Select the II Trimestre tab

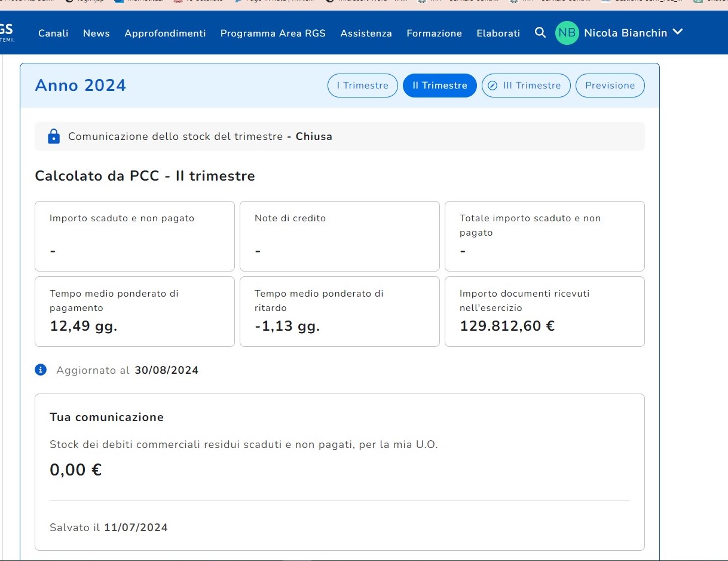click(439, 86)
